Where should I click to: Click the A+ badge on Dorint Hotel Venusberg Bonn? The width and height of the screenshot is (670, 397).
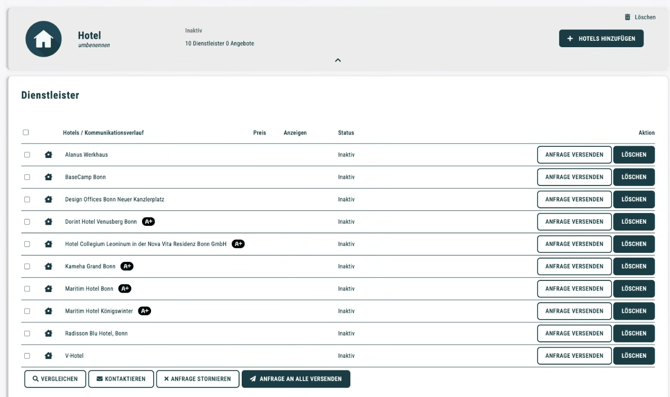(148, 221)
